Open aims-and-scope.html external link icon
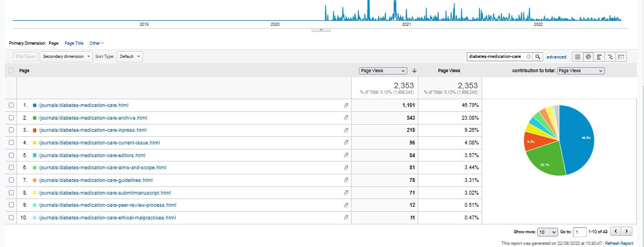Screen dimensions: 644x247 346,168
